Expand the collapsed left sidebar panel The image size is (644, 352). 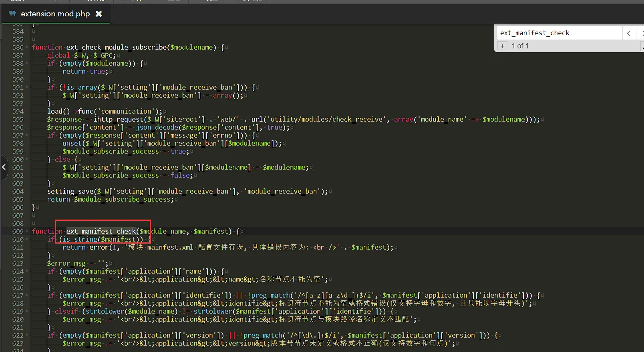pos(4,167)
